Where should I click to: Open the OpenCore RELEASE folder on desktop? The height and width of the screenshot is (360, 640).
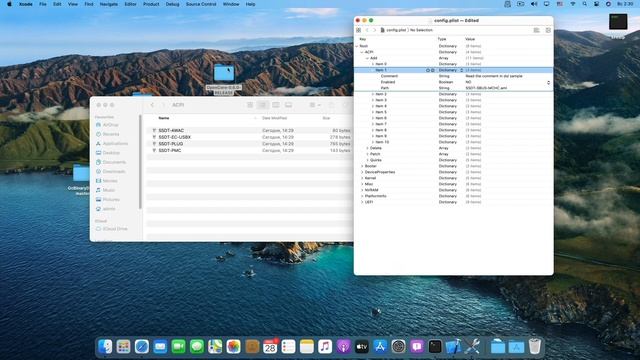click(x=224, y=73)
